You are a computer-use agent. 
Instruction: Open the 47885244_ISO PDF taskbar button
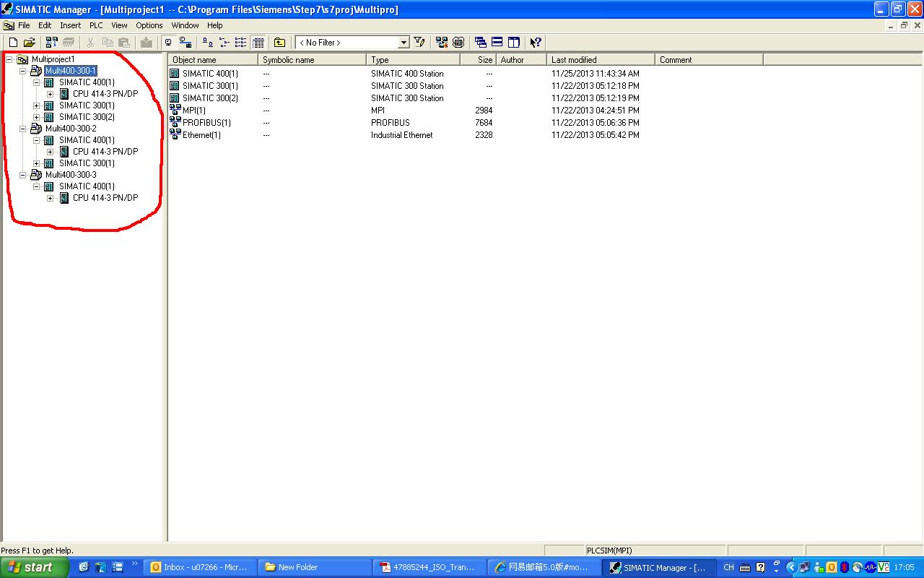pyautogui.click(x=429, y=567)
